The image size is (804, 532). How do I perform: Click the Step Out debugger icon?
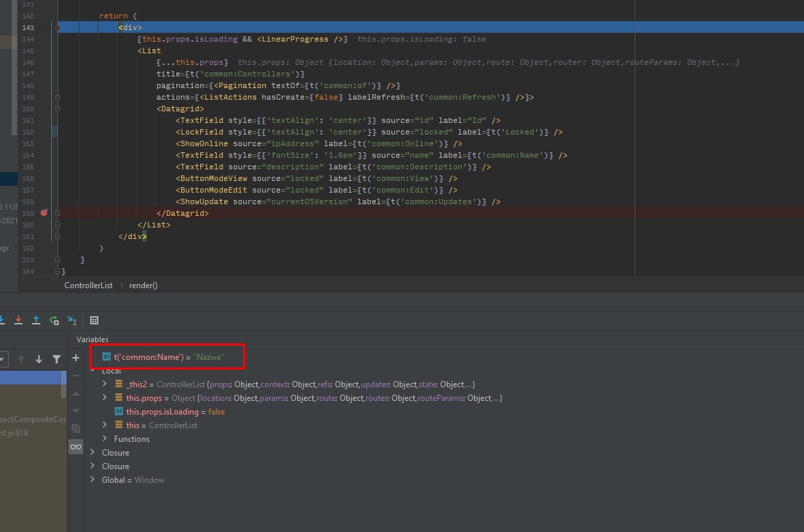36,320
